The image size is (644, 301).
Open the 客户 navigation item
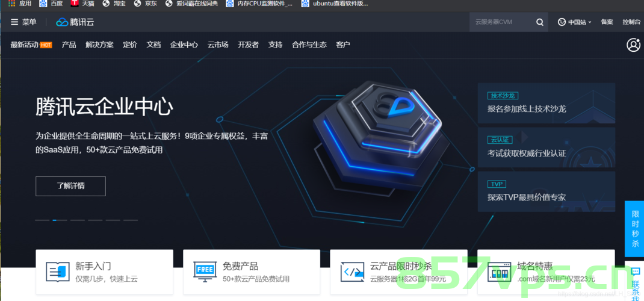tap(343, 45)
